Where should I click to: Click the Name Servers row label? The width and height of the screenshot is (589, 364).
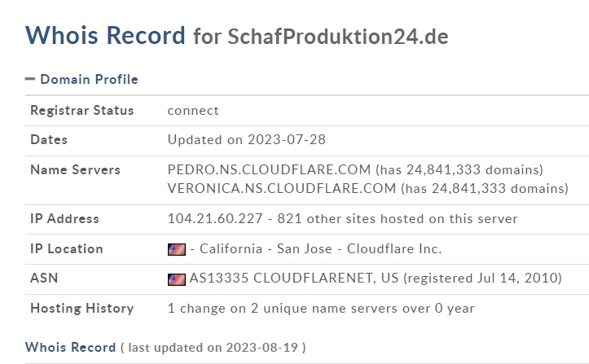pyautogui.click(x=75, y=170)
